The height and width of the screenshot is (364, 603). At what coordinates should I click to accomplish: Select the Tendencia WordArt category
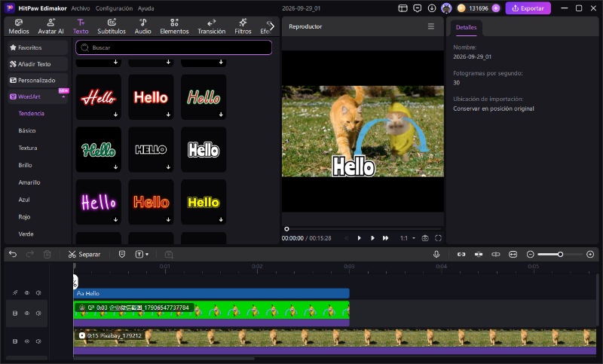pos(31,113)
